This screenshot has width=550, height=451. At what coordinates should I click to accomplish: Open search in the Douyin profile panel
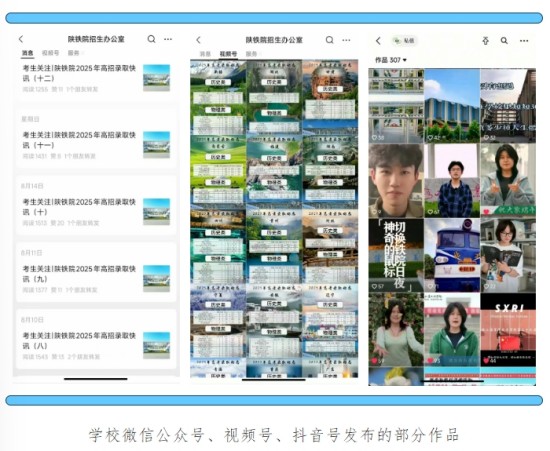point(504,41)
